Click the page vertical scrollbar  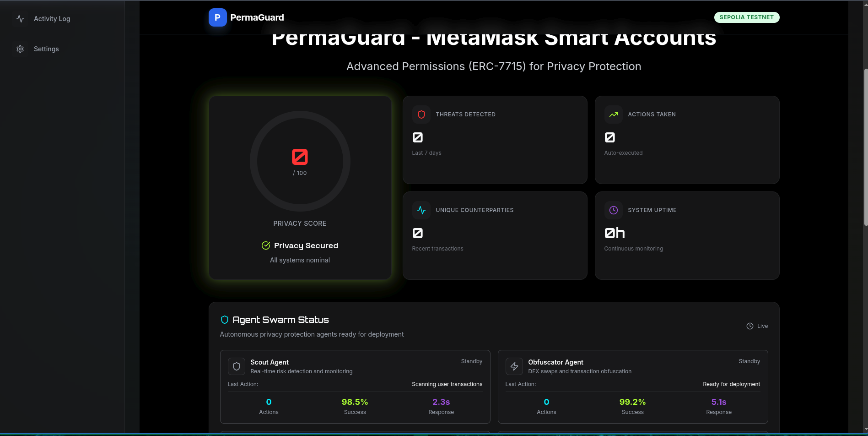tap(865, 147)
